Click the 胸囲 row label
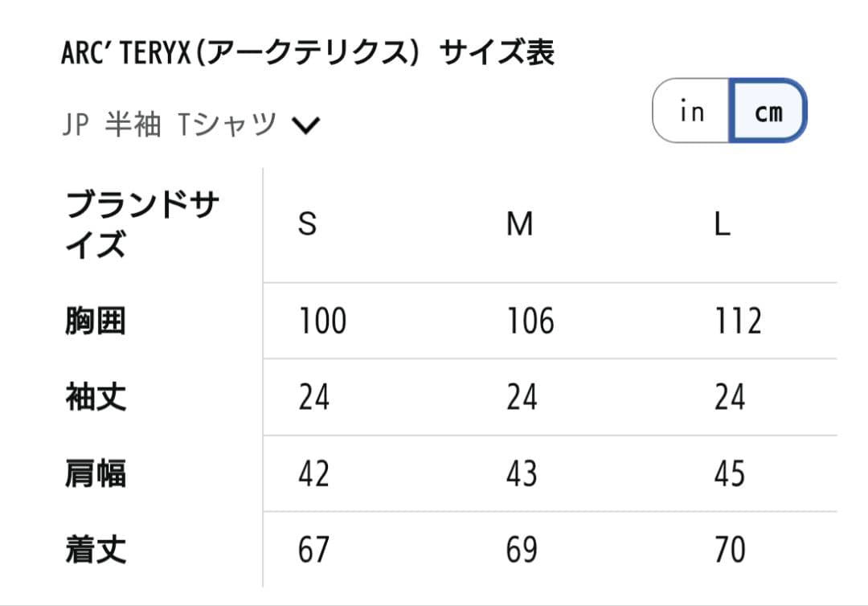 coord(94,320)
